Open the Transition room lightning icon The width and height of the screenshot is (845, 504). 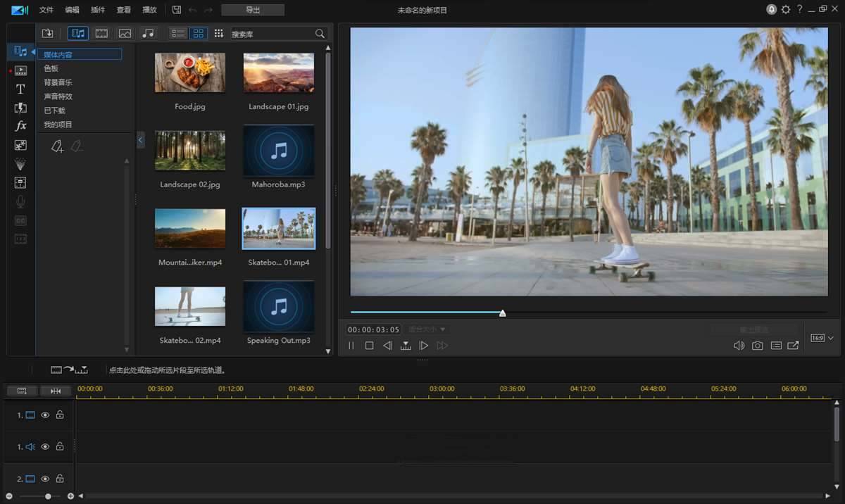coord(20,108)
